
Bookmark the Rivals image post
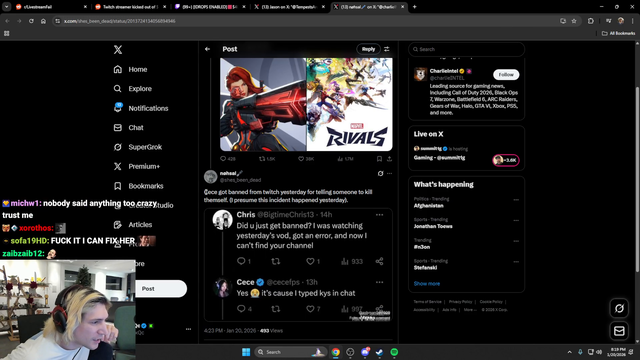(x=379, y=159)
